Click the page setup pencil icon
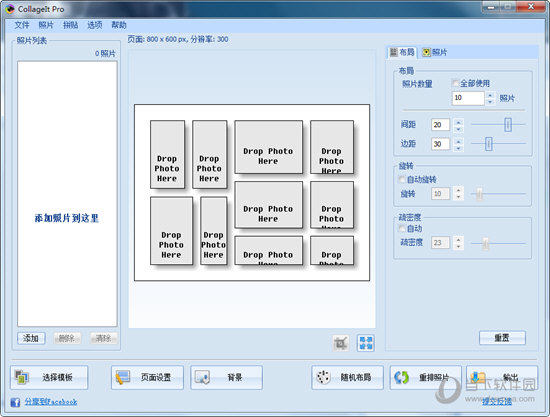The image size is (550, 417). point(123,377)
